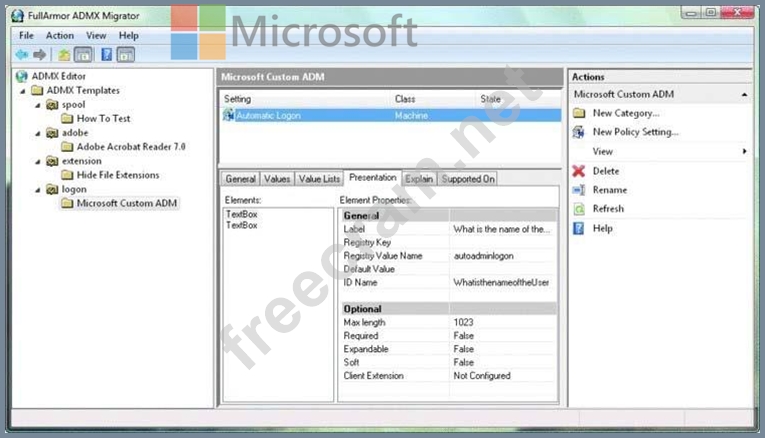
Task: Select the How To Test tree item
Action: tap(103, 119)
